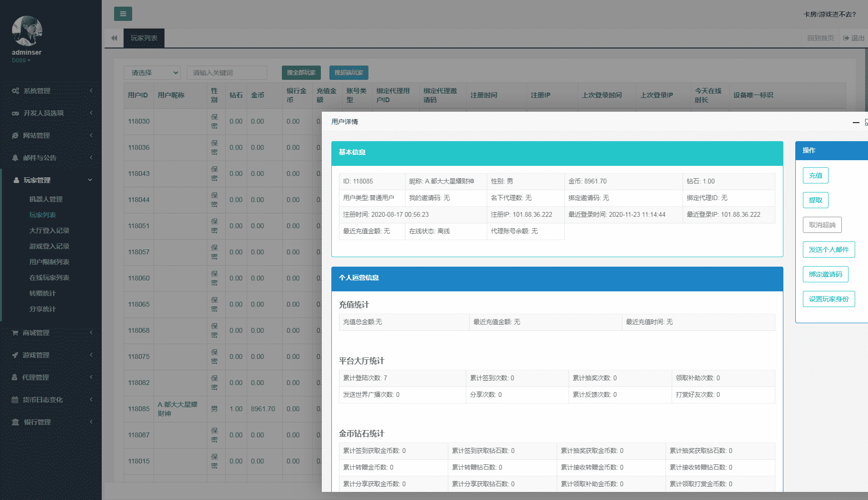The height and width of the screenshot is (500, 868).
Task: Minimize the 用户详情 dialog
Action: pyautogui.click(x=856, y=123)
